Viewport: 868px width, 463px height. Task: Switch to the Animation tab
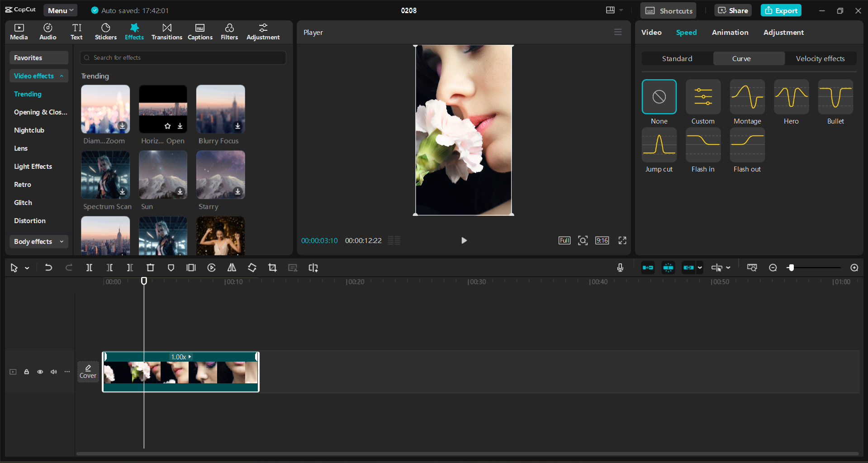[730, 32]
